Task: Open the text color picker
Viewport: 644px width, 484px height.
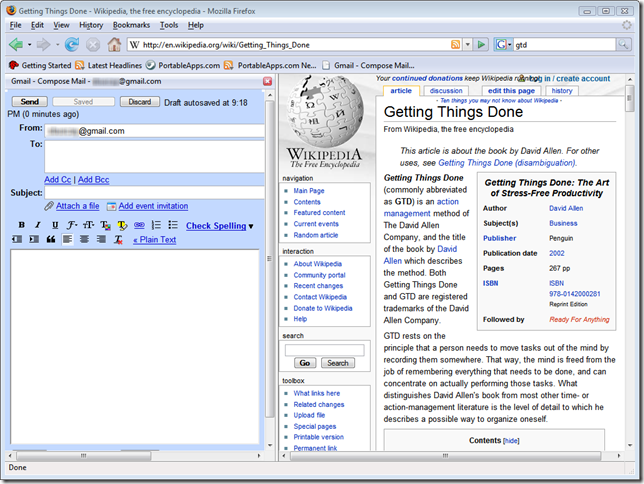Action: click(x=106, y=225)
